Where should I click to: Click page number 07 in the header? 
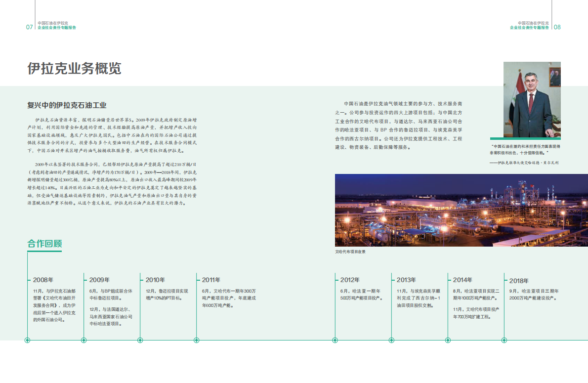(x=28, y=28)
